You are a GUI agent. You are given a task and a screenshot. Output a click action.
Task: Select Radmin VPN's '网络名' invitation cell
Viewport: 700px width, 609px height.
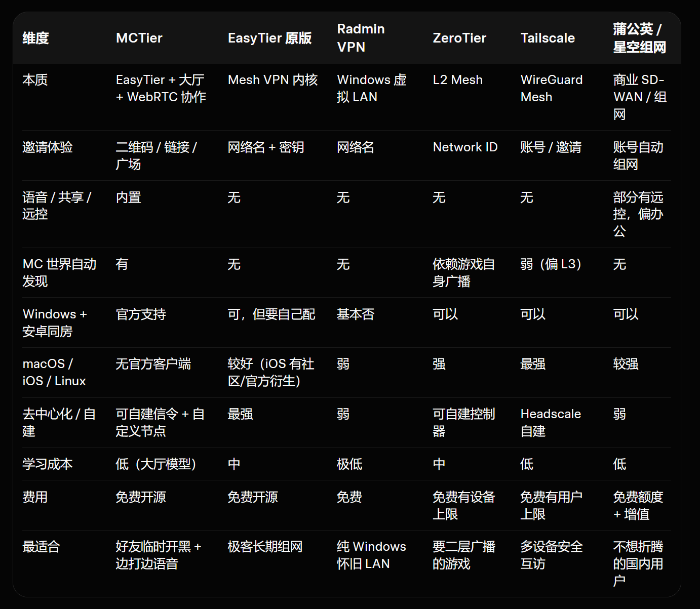[x=356, y=147]
